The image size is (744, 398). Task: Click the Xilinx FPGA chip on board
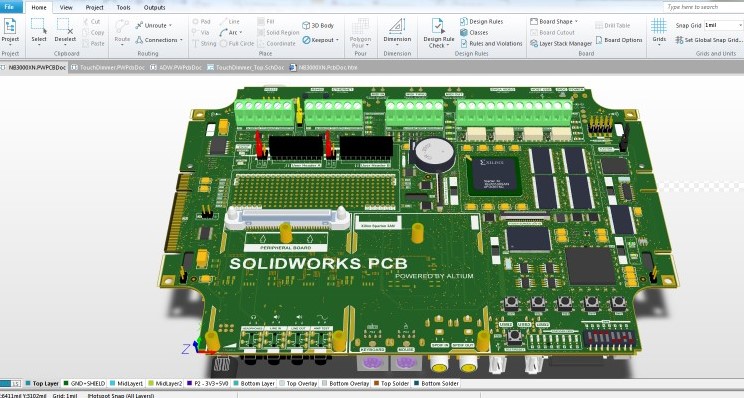click(x=495, y=176)
